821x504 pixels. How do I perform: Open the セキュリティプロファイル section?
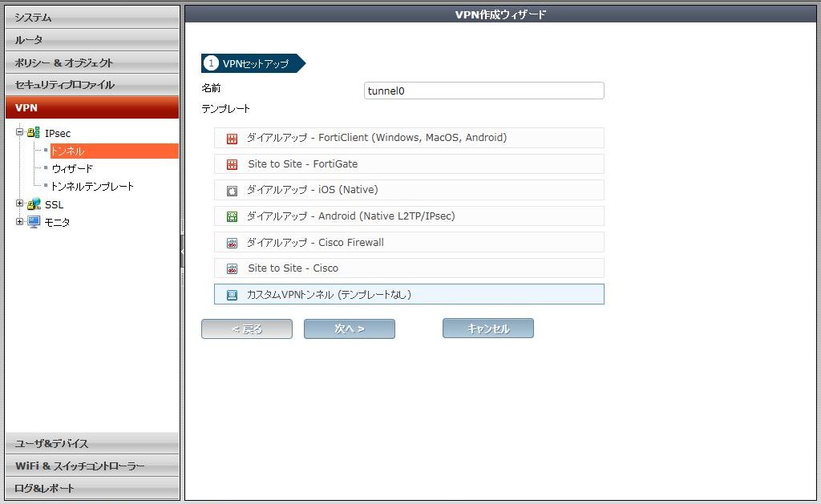coord(92,85)
